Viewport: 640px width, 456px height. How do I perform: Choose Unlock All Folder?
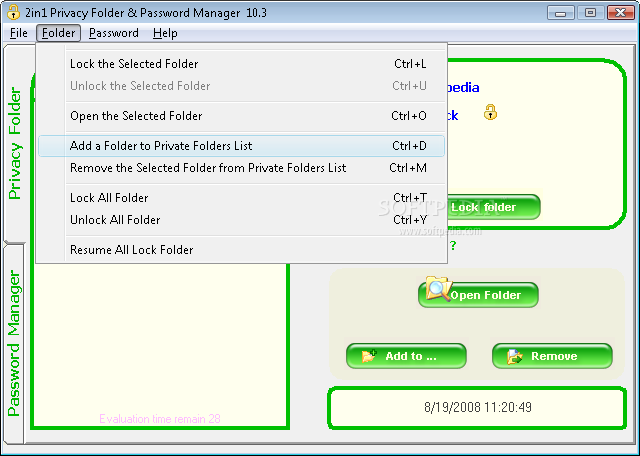pyautogui.click(x=241, y=220)
